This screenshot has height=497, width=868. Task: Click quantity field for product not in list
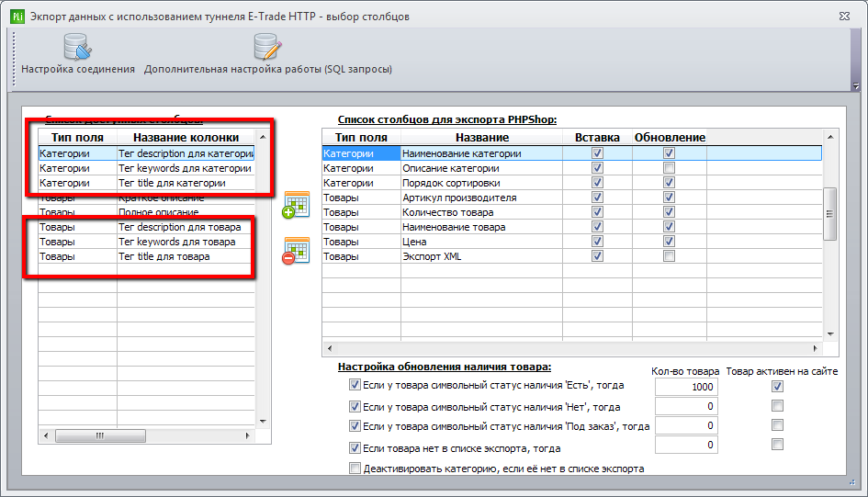686,445
